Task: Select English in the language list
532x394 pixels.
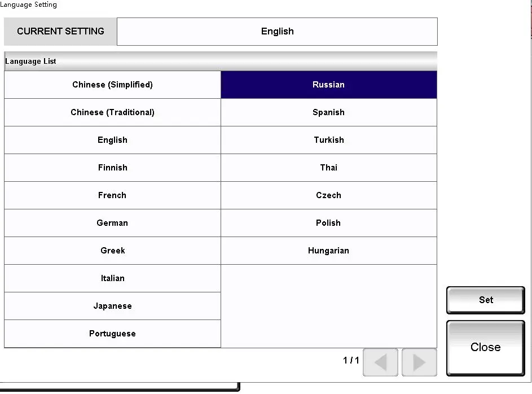Action: pyautogui.click(x=112, y=140)
